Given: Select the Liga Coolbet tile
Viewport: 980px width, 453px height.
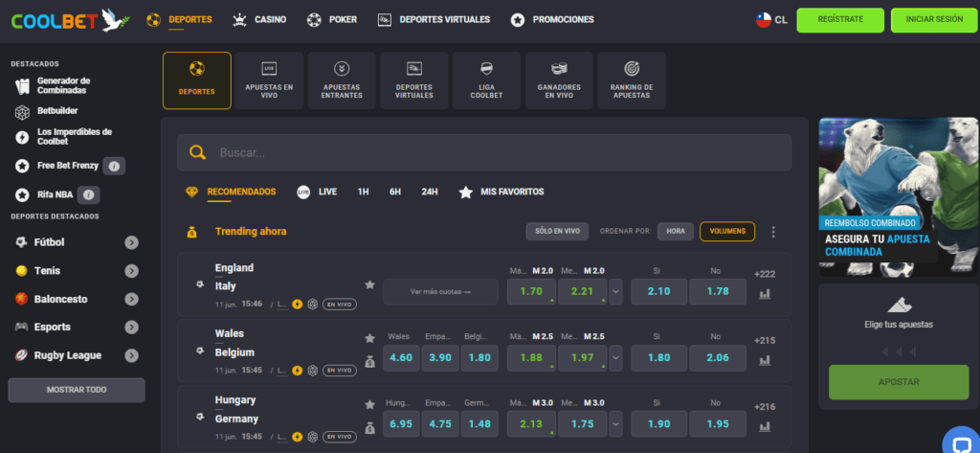Looking at the screenshot, I should (486, 80).
